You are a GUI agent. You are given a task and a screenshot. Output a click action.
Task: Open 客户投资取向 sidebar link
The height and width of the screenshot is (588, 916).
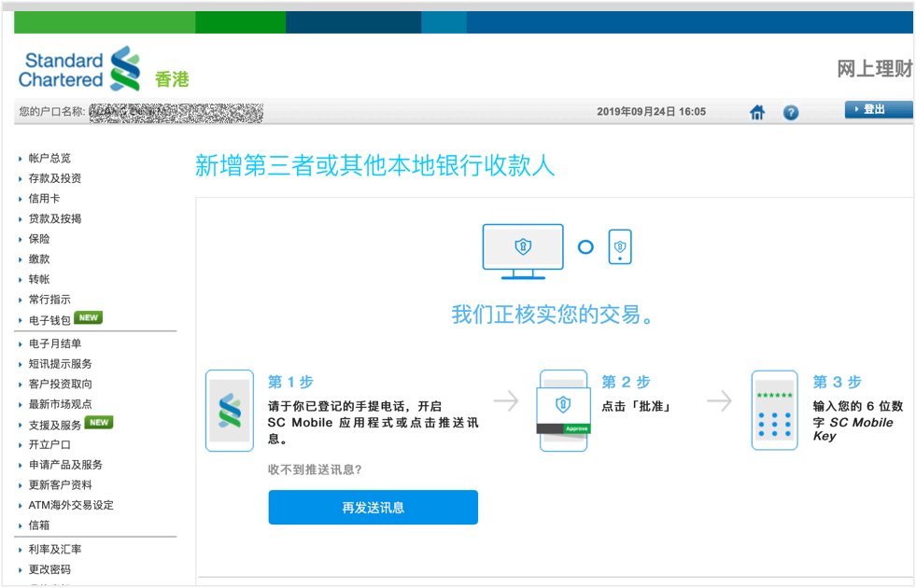(60, 384)
